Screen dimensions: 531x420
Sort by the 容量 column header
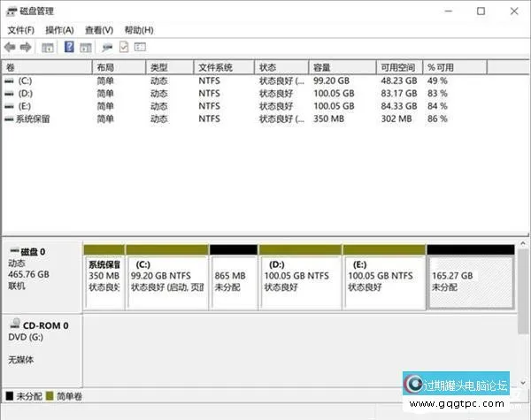[341, 67]
